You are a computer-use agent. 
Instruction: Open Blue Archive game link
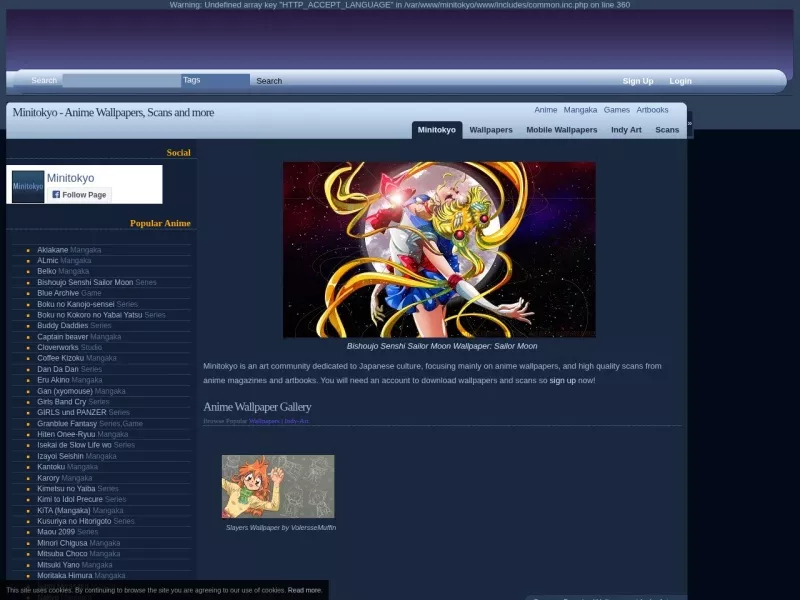click(x=58, y=293)
